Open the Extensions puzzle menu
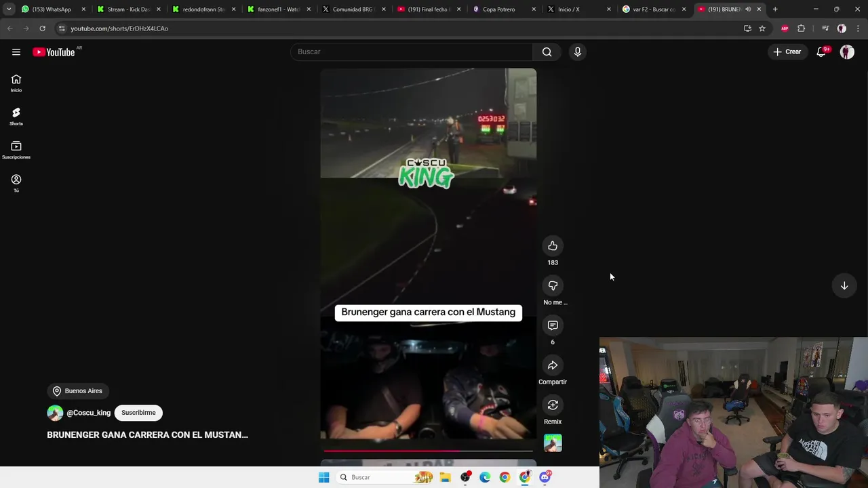This screenshot has height=488, width=868. [802, 28]
